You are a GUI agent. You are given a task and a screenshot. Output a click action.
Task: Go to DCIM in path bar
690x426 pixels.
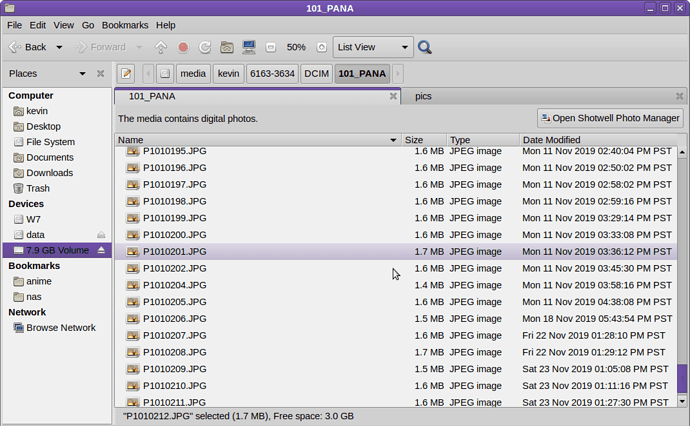click(x=316, y=73)
